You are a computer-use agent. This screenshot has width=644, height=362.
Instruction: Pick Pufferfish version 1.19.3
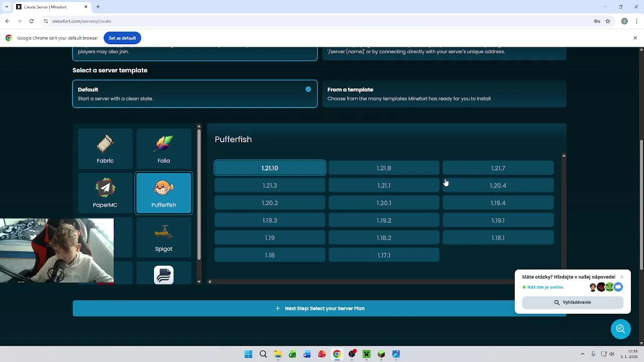pos(270,220)
